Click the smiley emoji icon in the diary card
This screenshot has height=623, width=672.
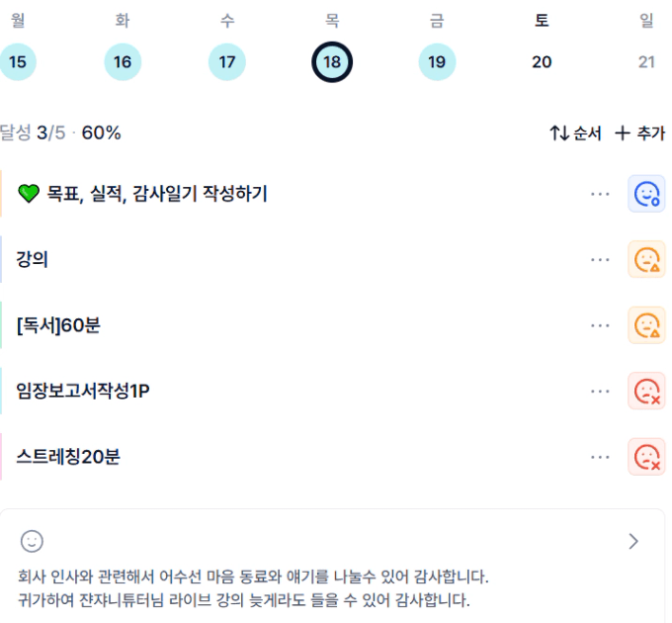[x=33, y=541]
